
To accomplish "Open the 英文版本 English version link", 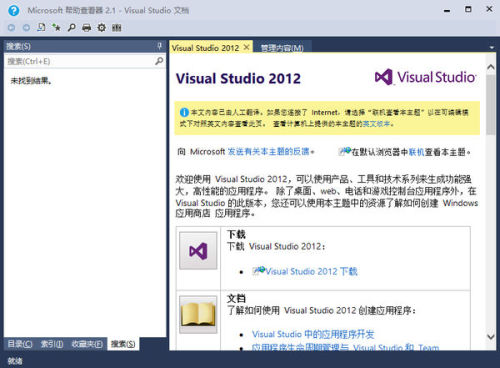I will 376,124.
